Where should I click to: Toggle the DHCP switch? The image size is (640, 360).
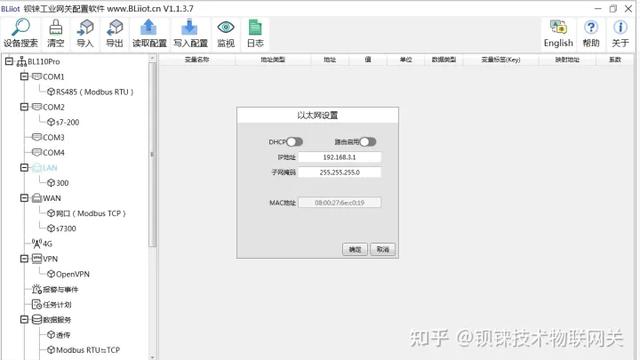(294, 142)
